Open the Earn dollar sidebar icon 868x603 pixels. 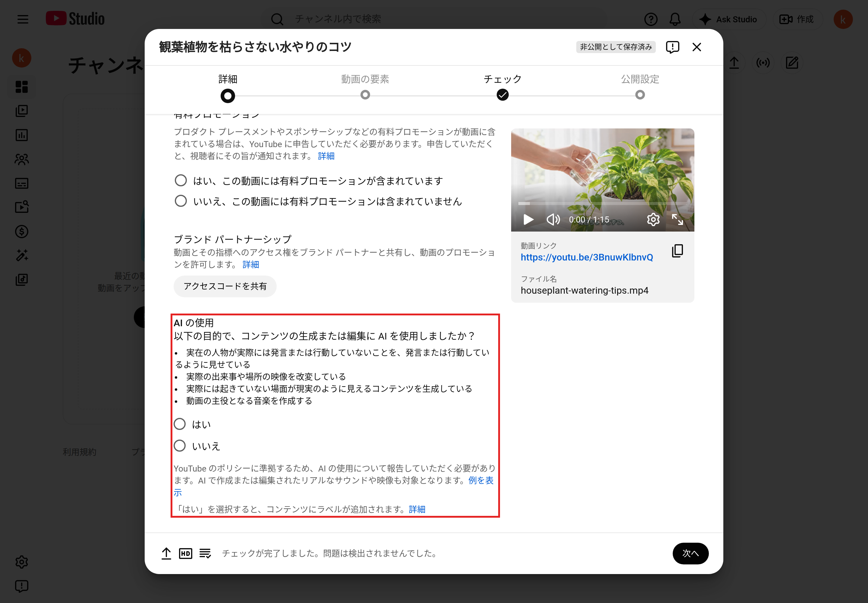pyautogui.click(x=21, y=231)
